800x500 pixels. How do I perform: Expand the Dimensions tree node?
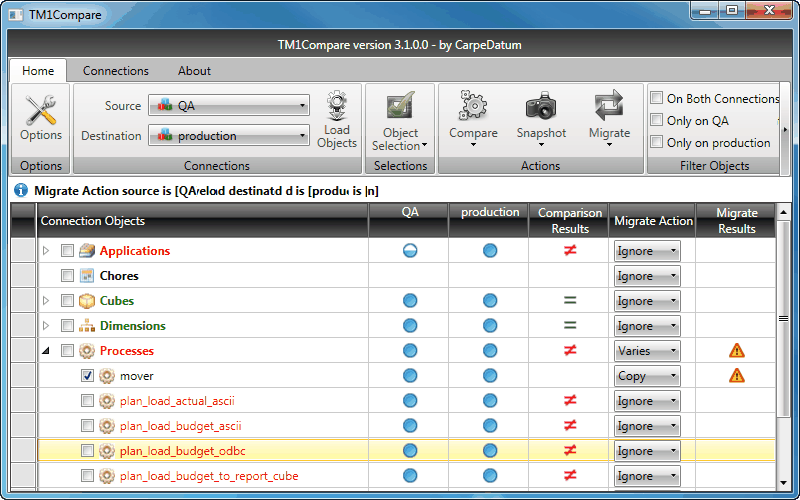(46, 326)
